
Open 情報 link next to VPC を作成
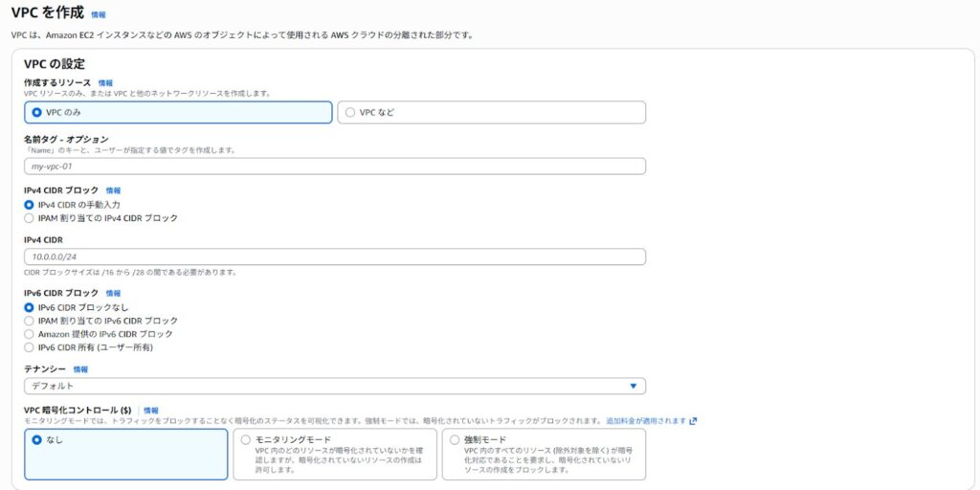pos(98,15)
